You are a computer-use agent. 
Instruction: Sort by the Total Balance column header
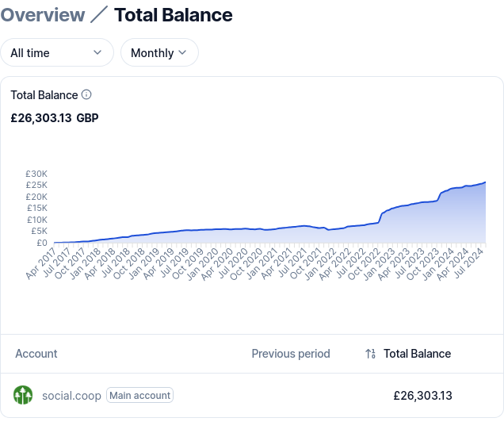(x=417, y=354)
